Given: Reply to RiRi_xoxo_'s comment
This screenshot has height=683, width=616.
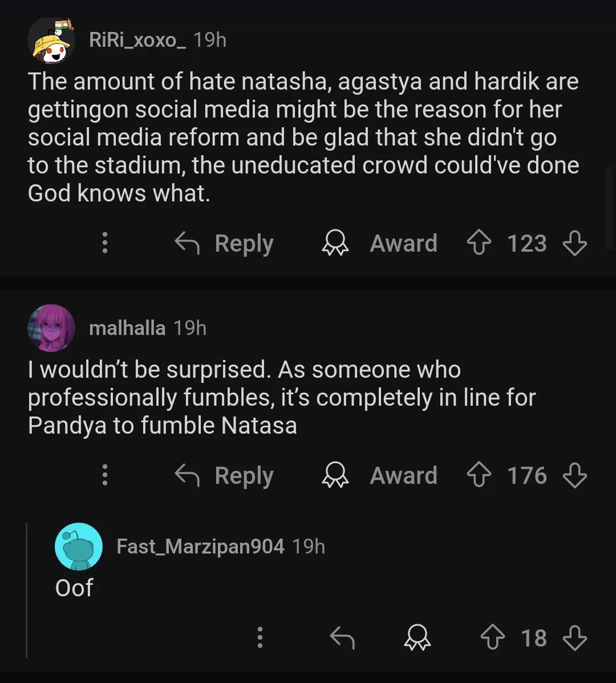Looking at the screenshot, I should [x=224, y=244].
